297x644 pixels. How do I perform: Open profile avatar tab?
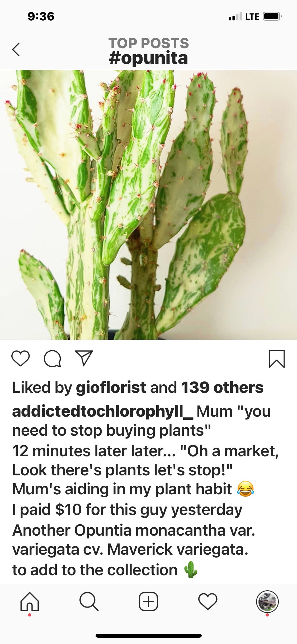coord(267,601)
